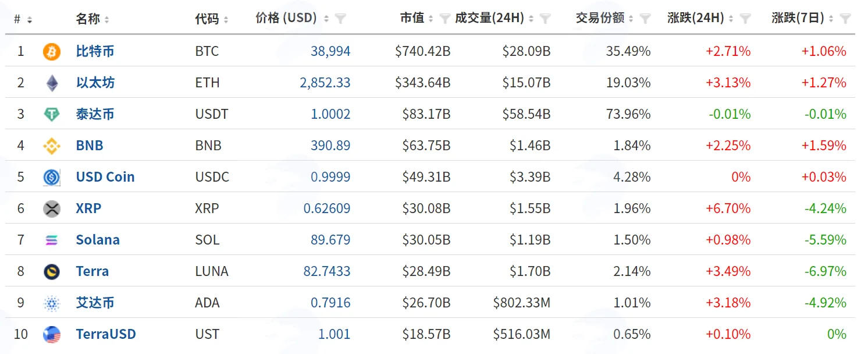This screenshot has height=354, width=868.
Task: Click the 7-day change -6.97%
Action: [x=826, y=271]
